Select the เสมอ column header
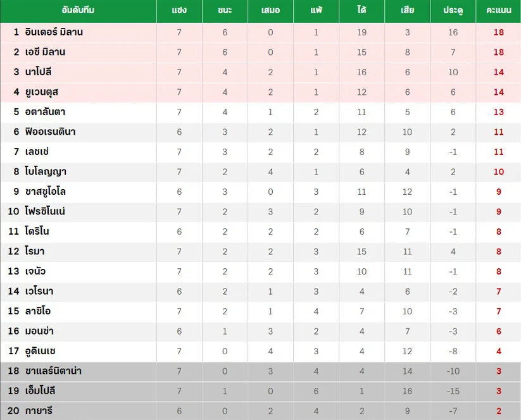This screenshot has height=420, width=521. point(270,10)
